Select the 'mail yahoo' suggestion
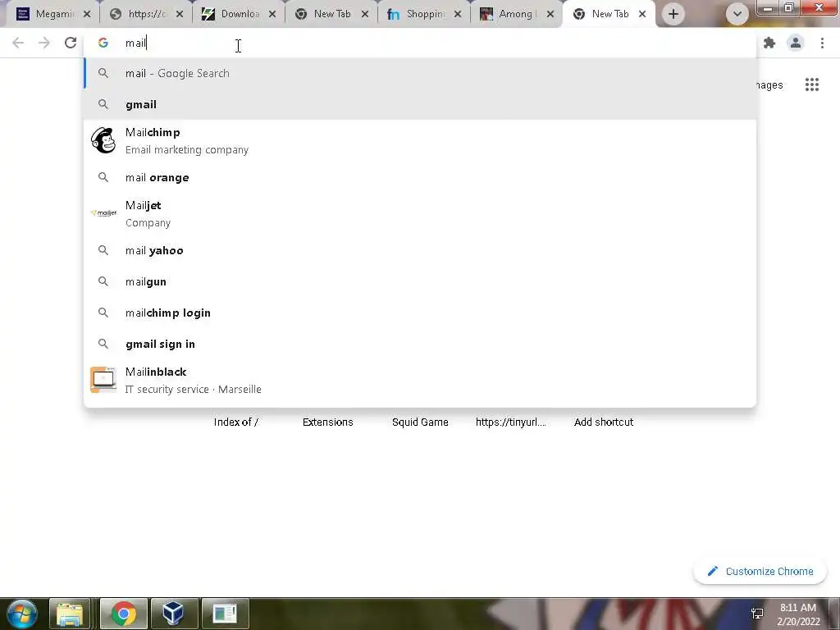 420,250
